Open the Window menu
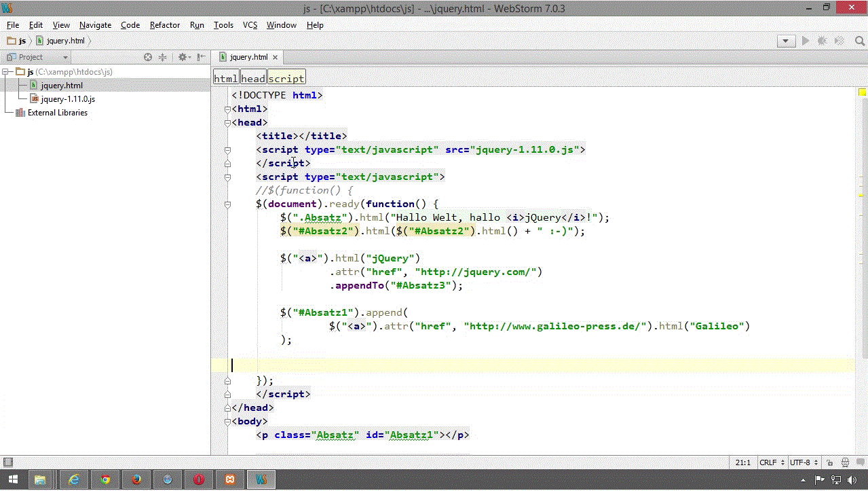Screen dimensions: 868x491 (x=281, y=25)
